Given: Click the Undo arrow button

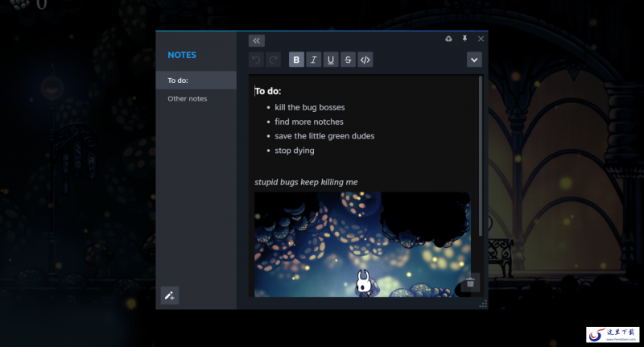Looking at the screenshot, I should point(256,60).
